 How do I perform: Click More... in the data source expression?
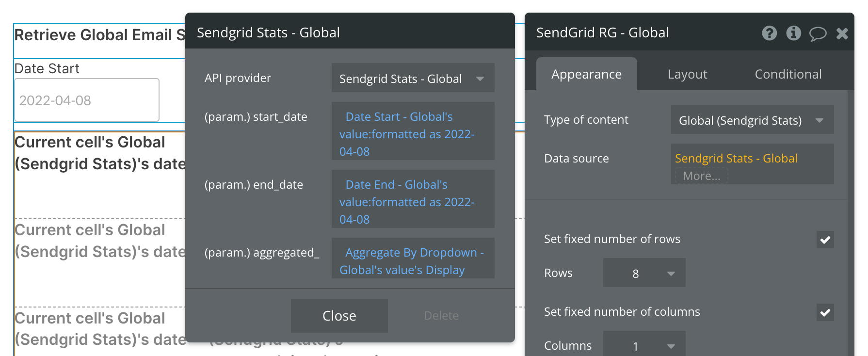tap(702, 176)
